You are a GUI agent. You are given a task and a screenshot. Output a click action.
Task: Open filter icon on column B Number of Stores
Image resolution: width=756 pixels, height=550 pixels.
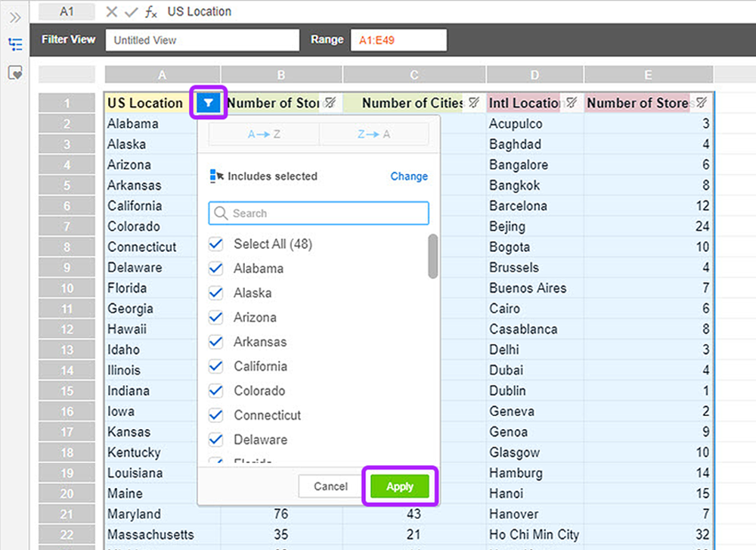pyautogui.click(x=330, y=102)
